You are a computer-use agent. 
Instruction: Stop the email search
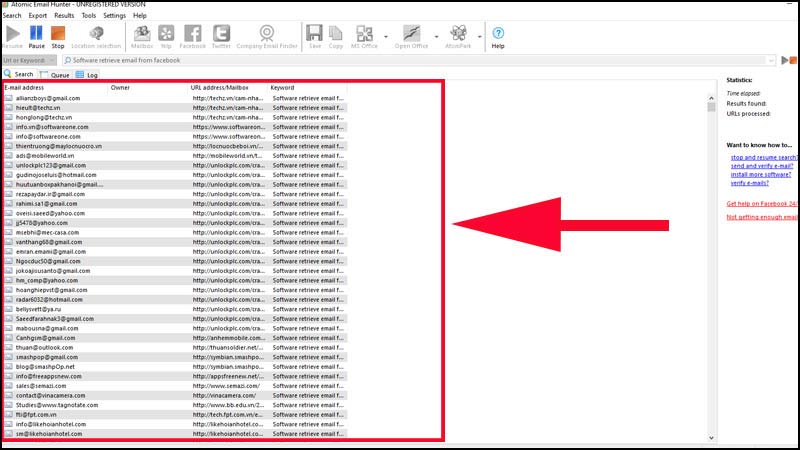(58, 36)
